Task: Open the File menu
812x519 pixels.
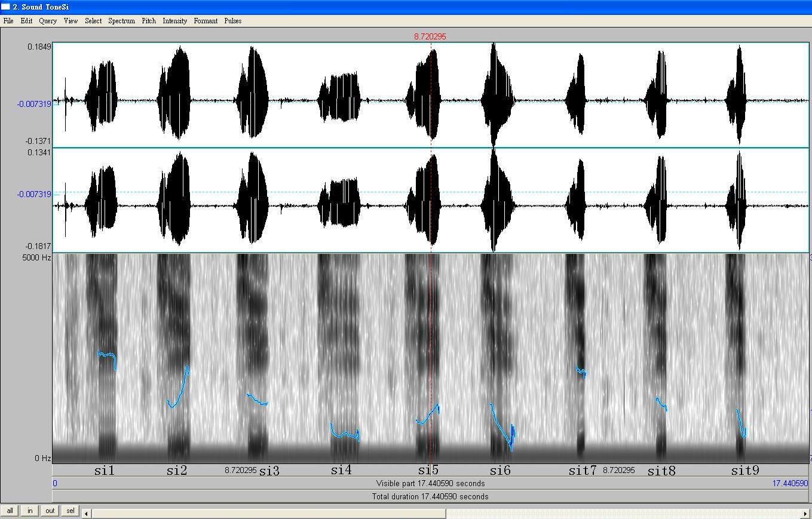Action: point(8,20)
